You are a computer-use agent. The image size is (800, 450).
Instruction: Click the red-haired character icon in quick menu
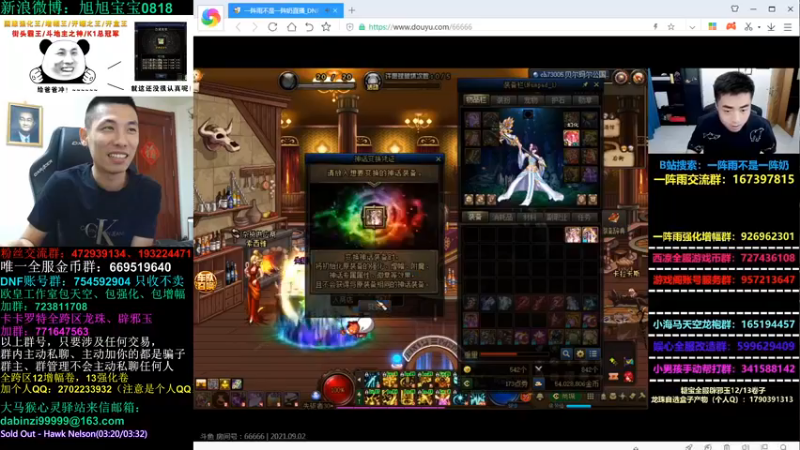coord(628,378)
